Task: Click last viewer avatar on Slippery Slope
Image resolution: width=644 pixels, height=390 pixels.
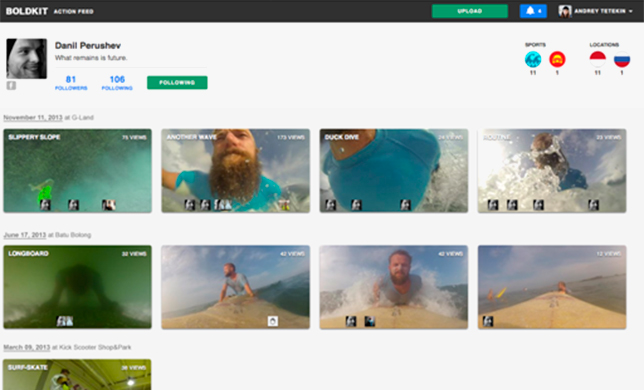Action: [x=109, y=204]
